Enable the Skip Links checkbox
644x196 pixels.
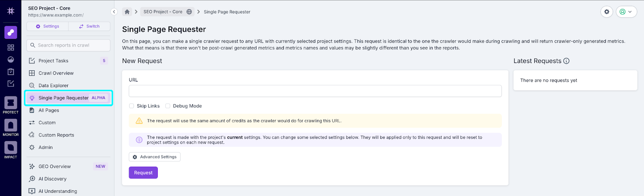(x=132, y=106)
